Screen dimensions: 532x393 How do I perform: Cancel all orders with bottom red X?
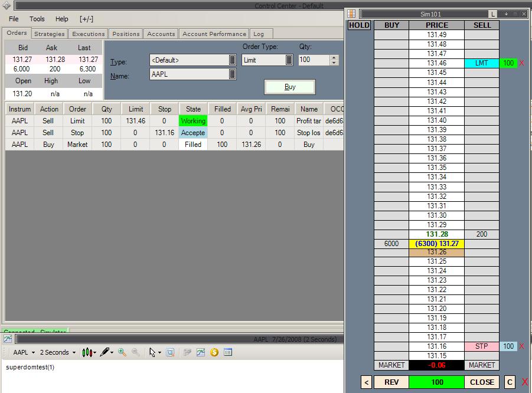[x=525, y=382]
